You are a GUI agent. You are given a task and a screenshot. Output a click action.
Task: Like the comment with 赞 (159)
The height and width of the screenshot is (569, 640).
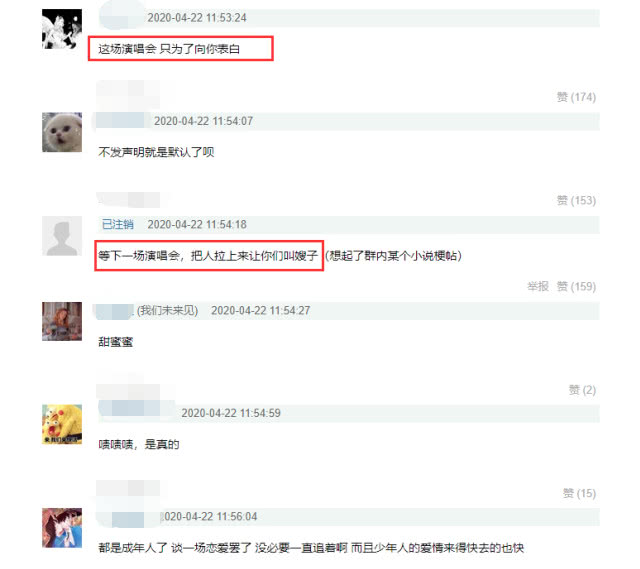(x=576, y=287)
